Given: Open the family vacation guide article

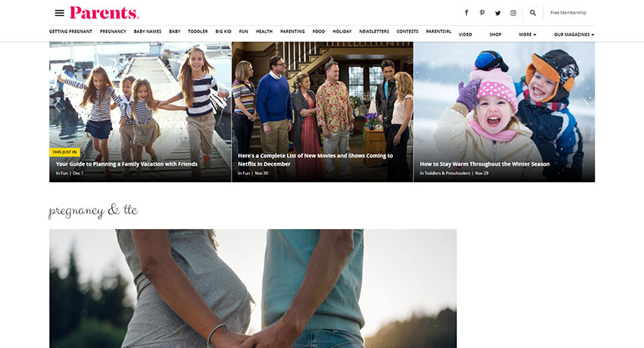Looking at the screenshot, I should [126, 164].
